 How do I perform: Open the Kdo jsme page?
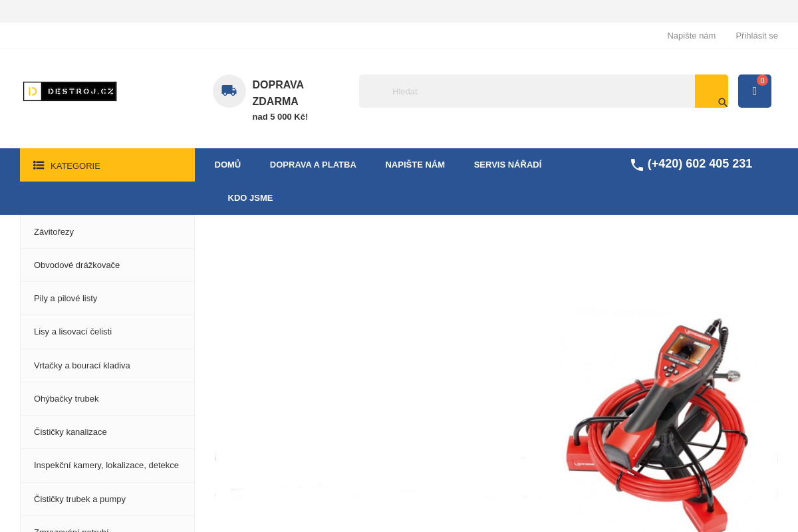[250, 198]
